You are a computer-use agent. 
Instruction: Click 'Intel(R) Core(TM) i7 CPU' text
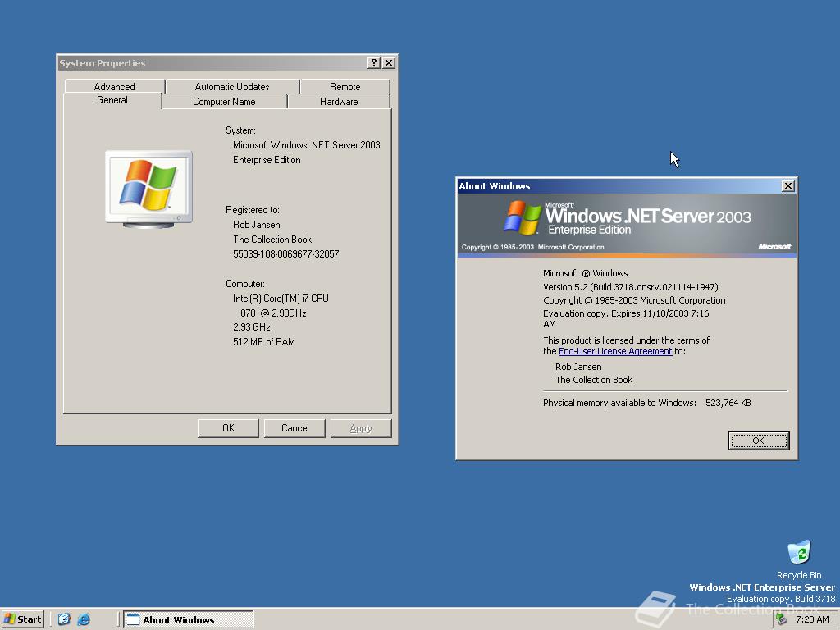click(x=281, y=299)
